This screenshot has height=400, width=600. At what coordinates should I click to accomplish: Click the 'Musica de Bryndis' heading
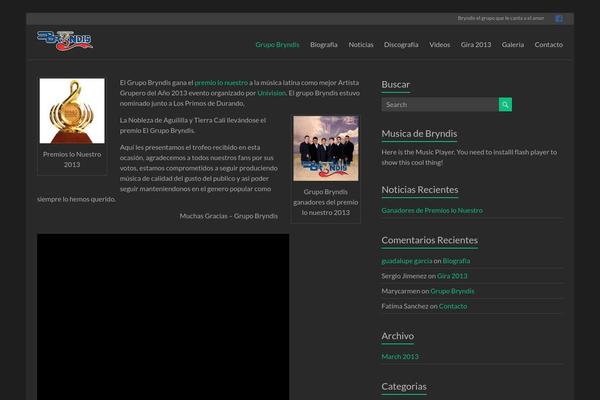point(419,134)
